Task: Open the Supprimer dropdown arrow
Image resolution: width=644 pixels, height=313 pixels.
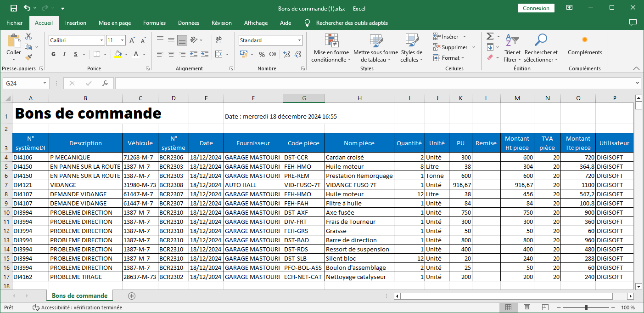Action: pyautogui.click(x=473, y=47)
